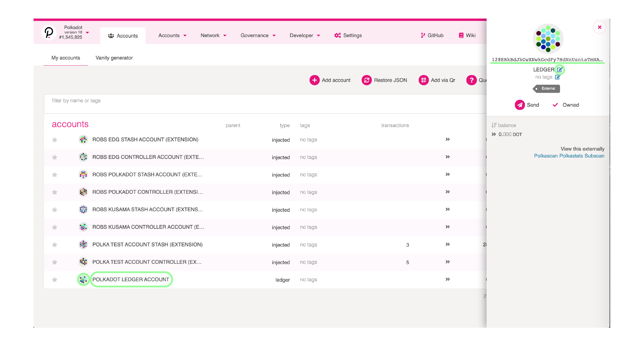This screenshot has height=346, width=644.
Task: Expand chevron for POLKADOT LEDGER ACCOUNT
Action: (x=448, y=279)
